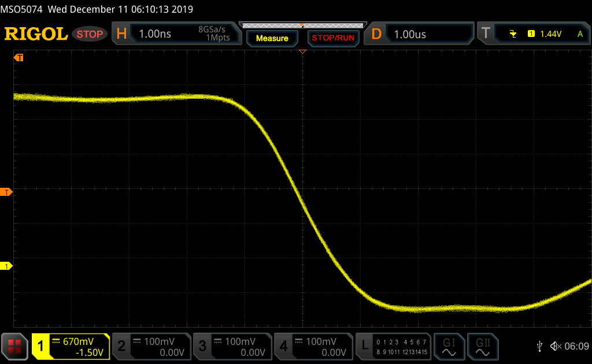This screenshot has width=592, height=364.
Task: Click the date and time header text
Action: pos(120,9)
